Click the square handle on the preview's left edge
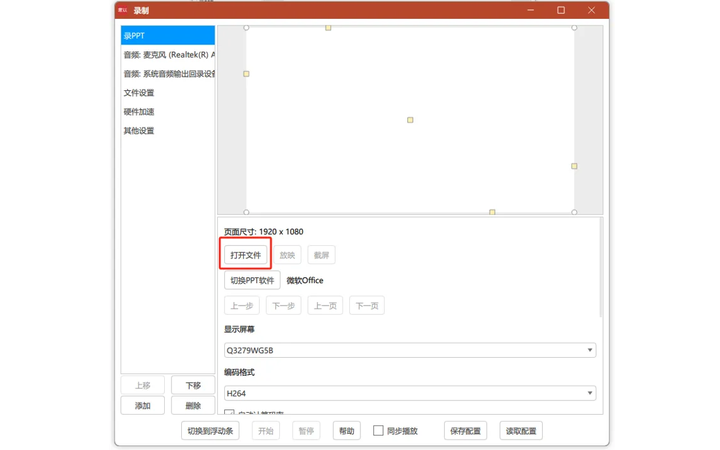Screen dimensions: 720x450 click(x=246, y=73)
